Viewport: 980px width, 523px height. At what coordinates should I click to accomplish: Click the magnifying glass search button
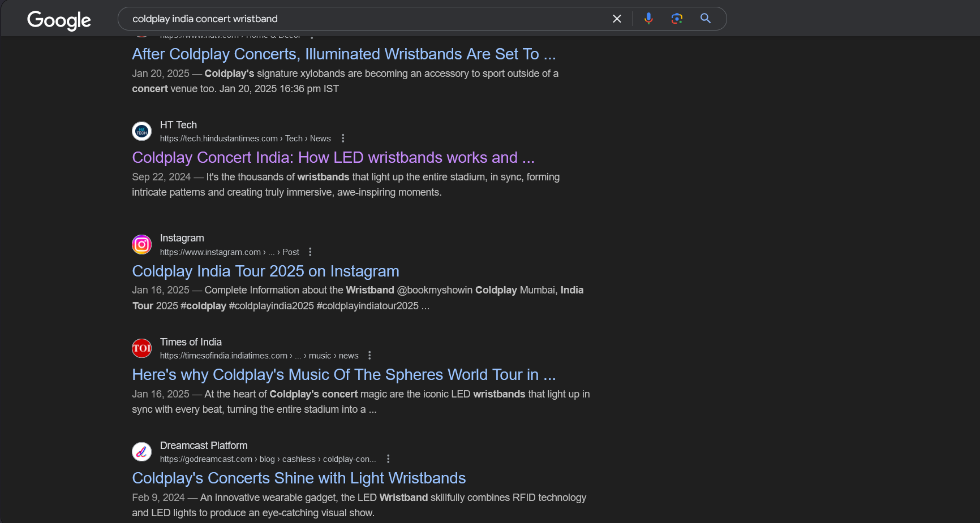click(706, 19)
